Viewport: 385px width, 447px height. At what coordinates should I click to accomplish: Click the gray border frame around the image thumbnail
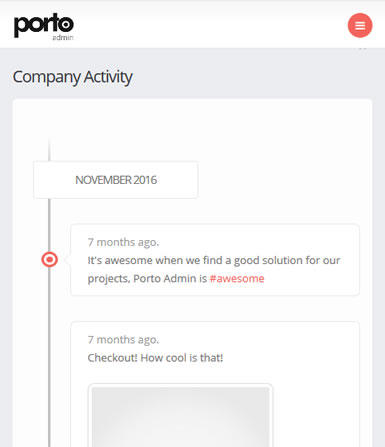pos(180,385)
